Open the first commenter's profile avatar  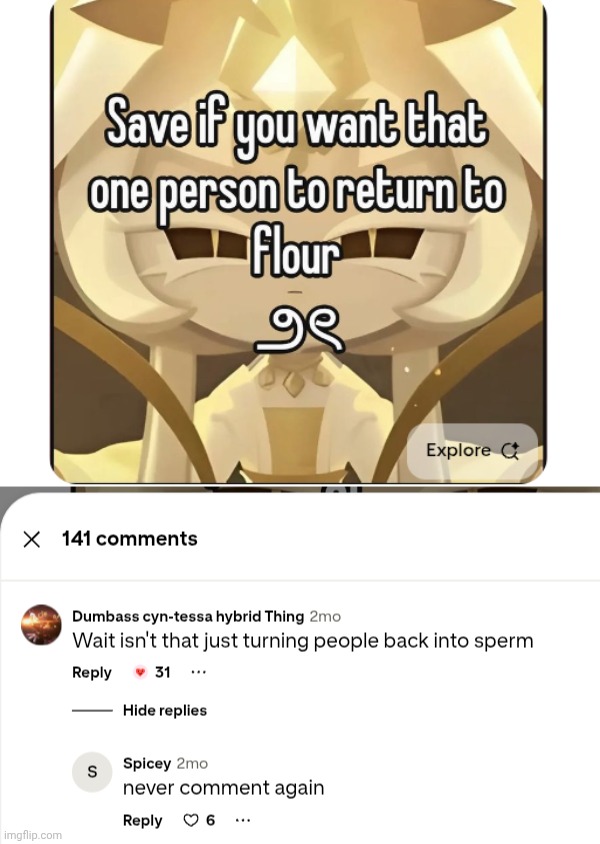point(41,625)
